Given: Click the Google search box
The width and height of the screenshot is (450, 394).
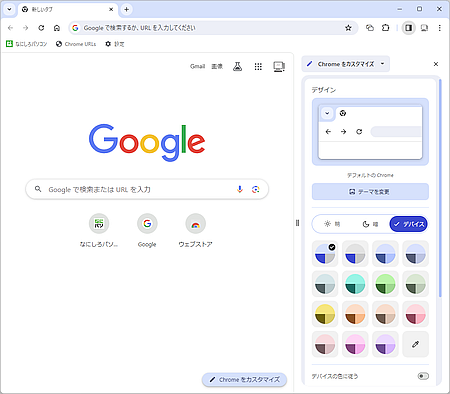Looking at the screenshot, I should (147, 189).
